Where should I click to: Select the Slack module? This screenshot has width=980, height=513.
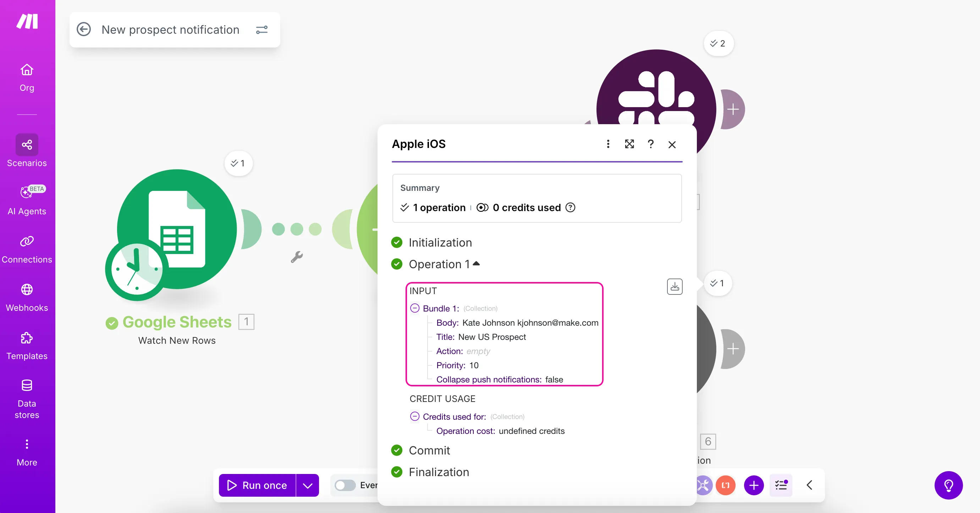pyautogui.click(x=656, y=88)
